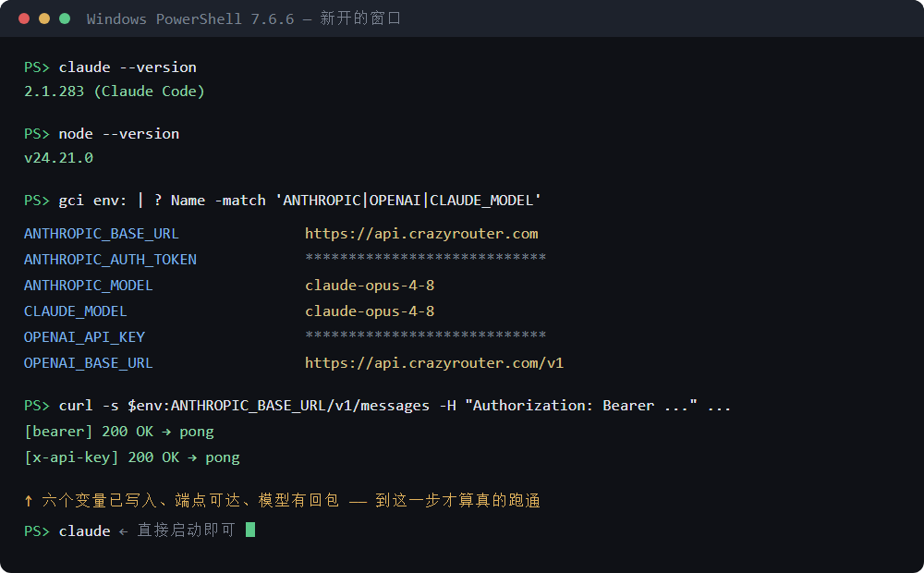The width and height of the screenshot is (924, 573).
Task: Select the ANTHROPIC_MODEL variable name
Action: pos(89,286)
